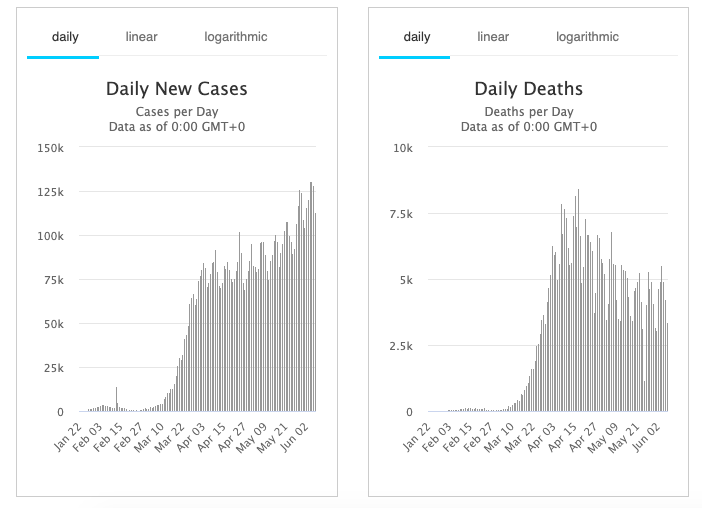Screen dimensions: 702x508
Task: Switch the Daily Deaths chart to logarithmic
Action: [x=587, y=37]
